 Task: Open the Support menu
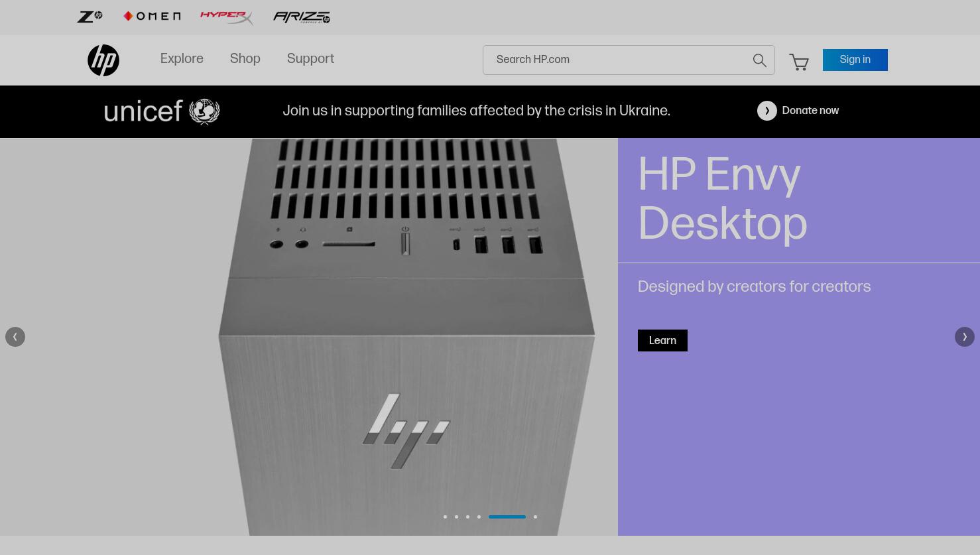tap(310, 59)
